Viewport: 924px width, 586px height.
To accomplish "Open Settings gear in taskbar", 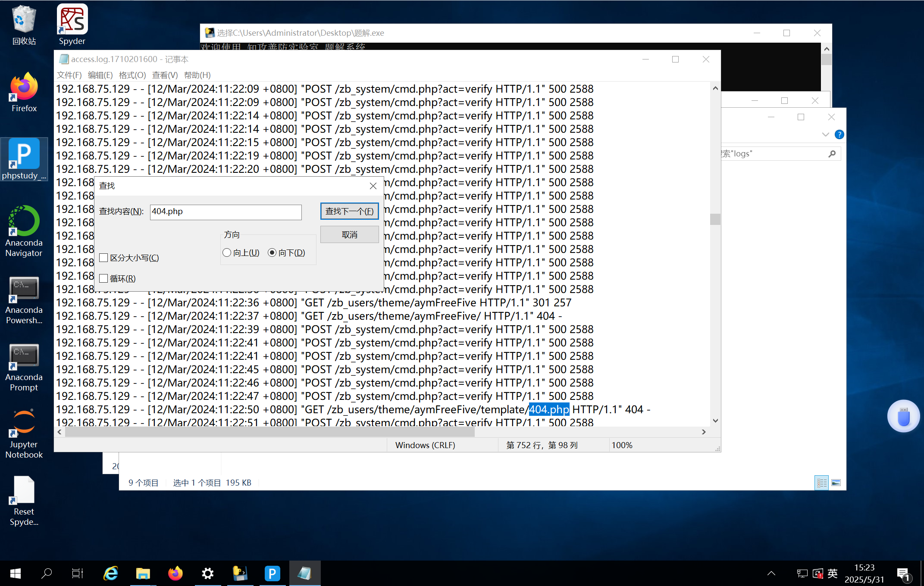I will coord(208,574).
